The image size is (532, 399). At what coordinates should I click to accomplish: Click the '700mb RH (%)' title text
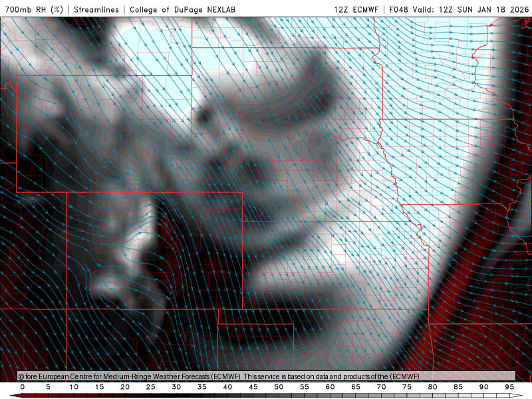pyautogui.click(x=35, y=9)
